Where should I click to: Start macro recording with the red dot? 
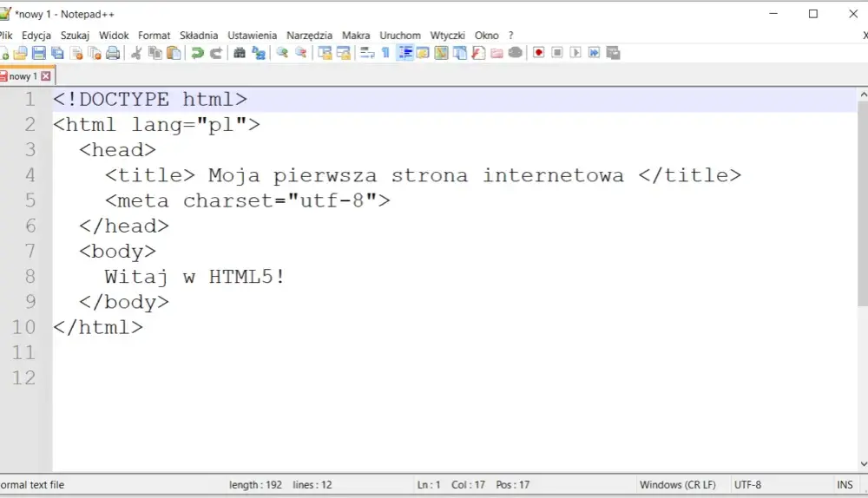[539, 53]
